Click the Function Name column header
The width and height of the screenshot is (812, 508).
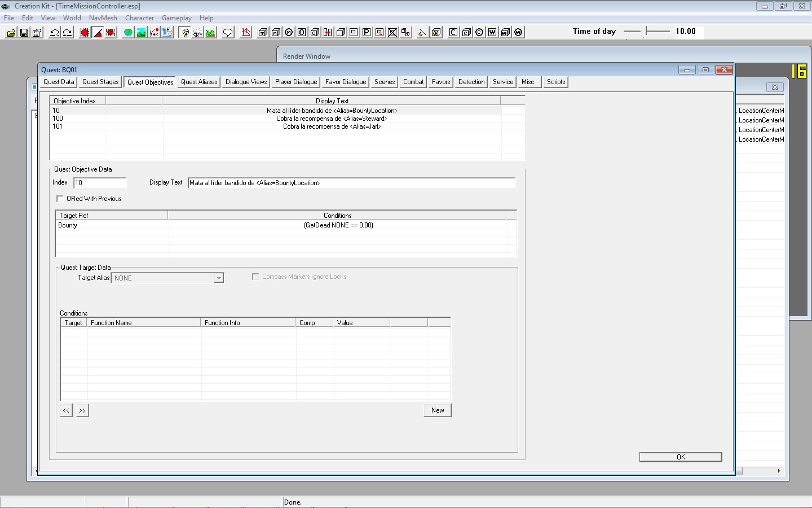[x=144, y=323]
